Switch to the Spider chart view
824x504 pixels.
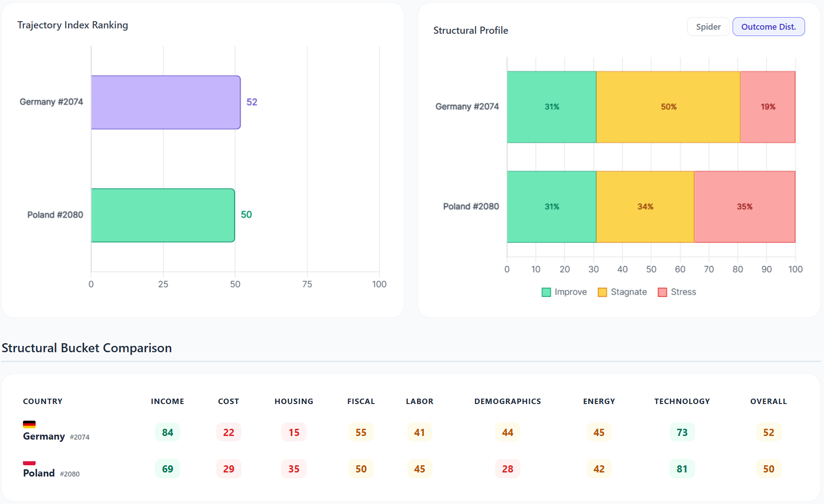708,27
